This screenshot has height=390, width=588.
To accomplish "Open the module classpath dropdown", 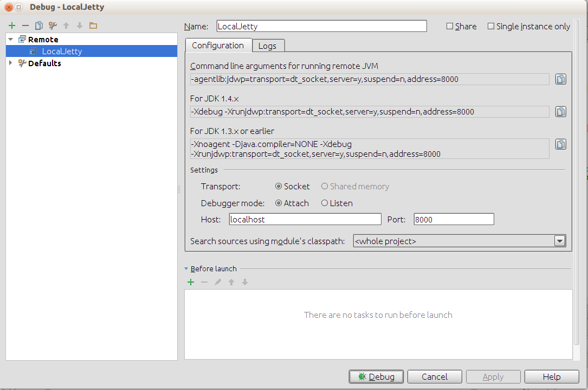I will 560,241.
